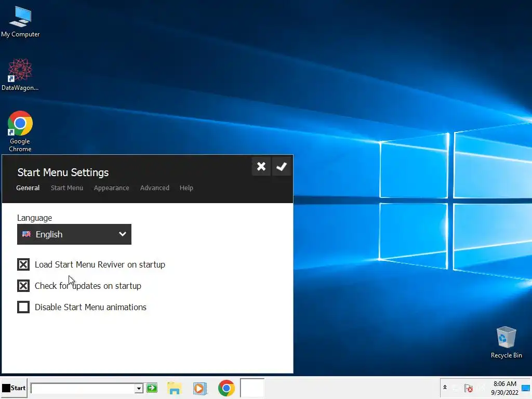Expand the taskbar address bar dropdown arrow
Screen dimensions: 532x399
point(139,389)
